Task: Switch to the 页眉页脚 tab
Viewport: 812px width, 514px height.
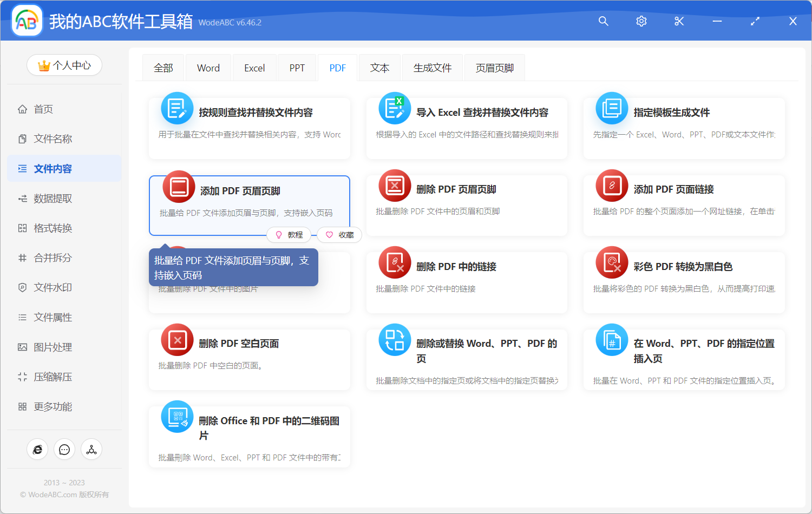Action: point(494,67)
